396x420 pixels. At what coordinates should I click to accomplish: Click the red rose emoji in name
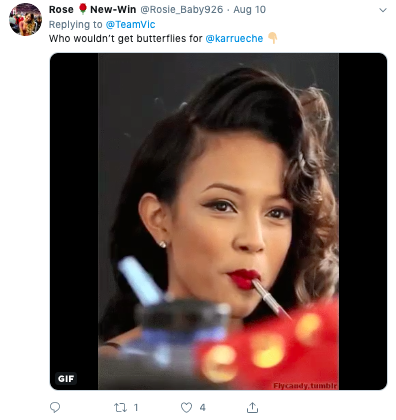83,9
